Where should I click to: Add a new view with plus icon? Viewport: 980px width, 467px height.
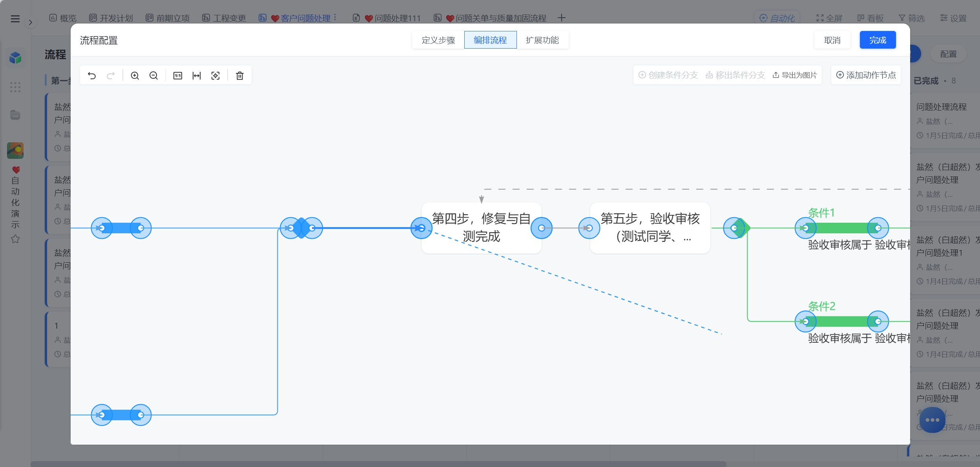click(x=562, y=18)
